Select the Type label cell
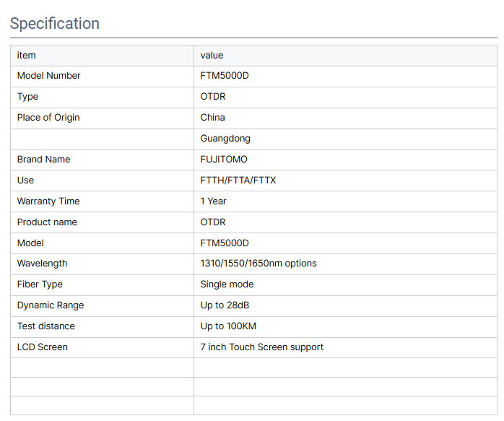This screenshot has height=421, width=504. [28, 97]
